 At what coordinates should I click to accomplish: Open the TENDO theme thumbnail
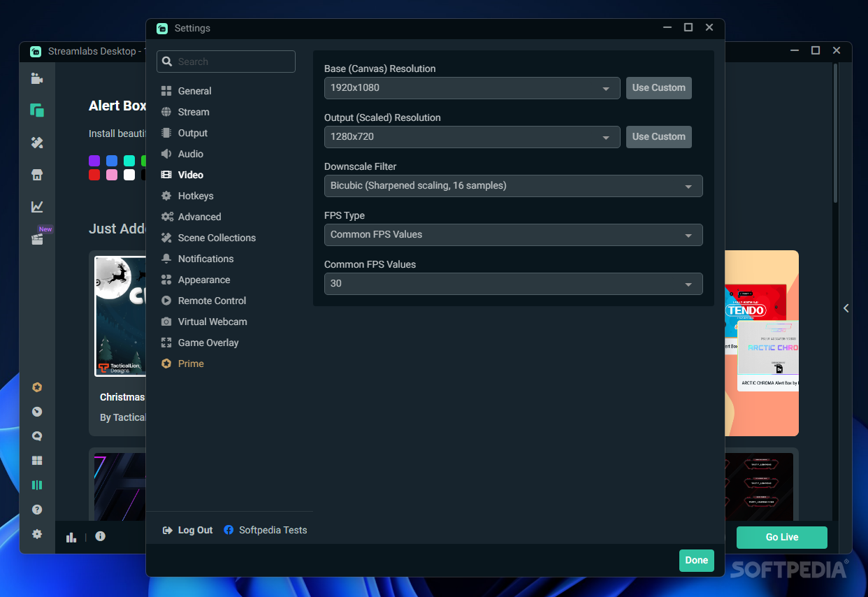point(755,302)
